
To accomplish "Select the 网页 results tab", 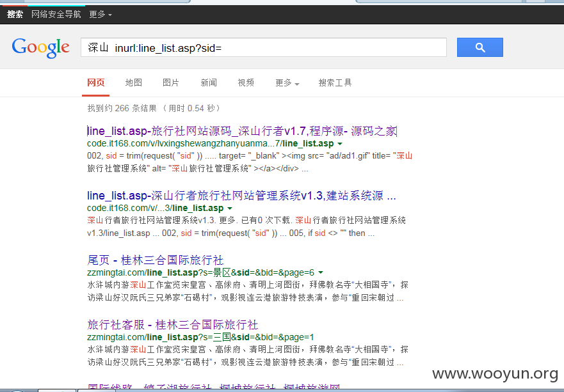I will click(95, 82).
